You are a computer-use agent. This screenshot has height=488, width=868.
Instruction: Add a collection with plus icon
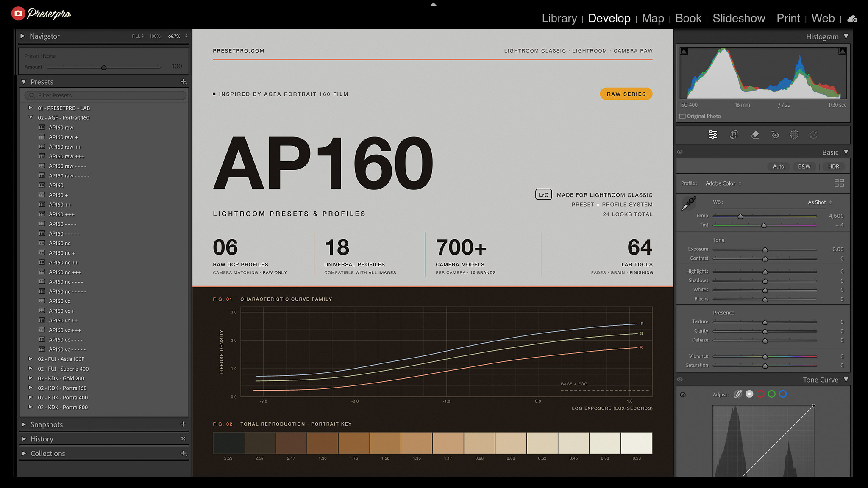[184, 453]
